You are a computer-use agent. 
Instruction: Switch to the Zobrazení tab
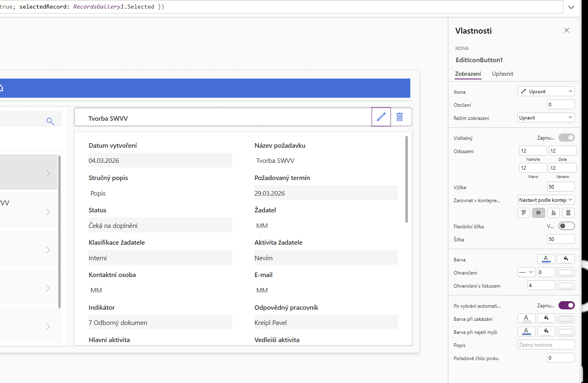(x=468, y=74)
